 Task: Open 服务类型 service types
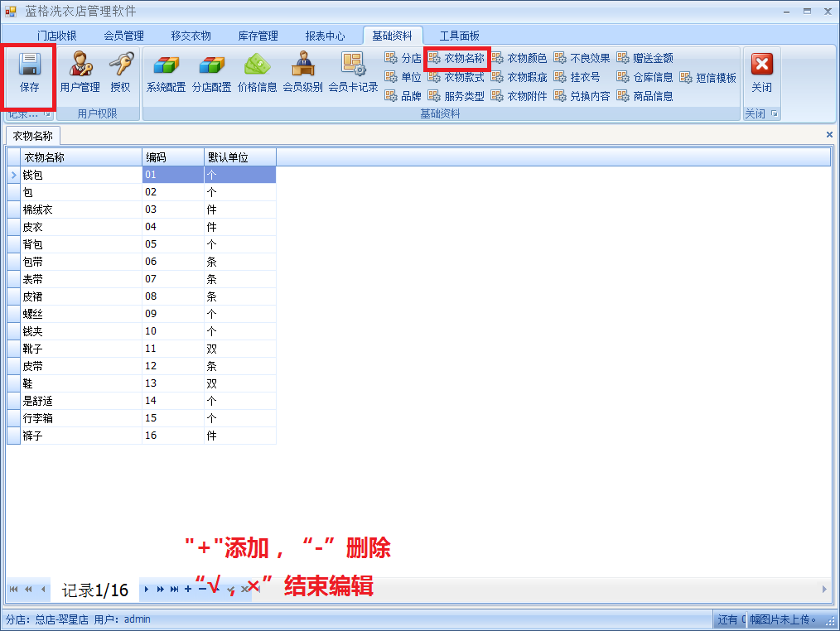(456, 96)
